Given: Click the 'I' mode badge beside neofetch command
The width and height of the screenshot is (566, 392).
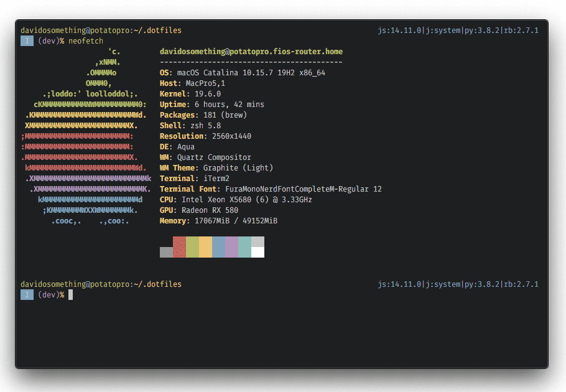Looking at the screenshot, I should tap(27, 41).
